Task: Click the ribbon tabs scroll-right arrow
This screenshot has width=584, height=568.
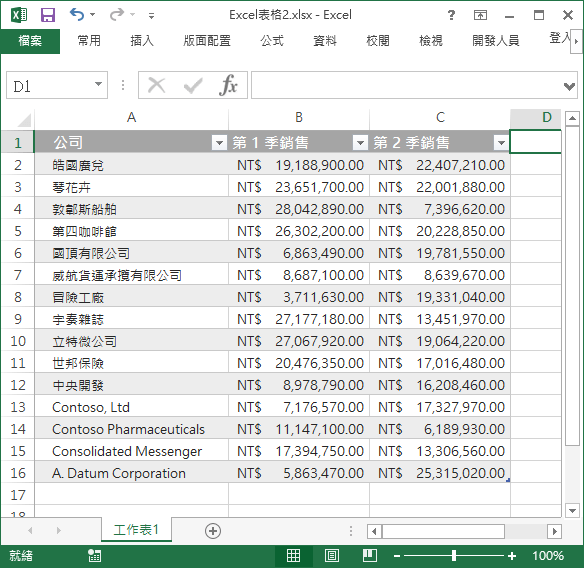Action: pyautogui.click(x=576, y=41)
